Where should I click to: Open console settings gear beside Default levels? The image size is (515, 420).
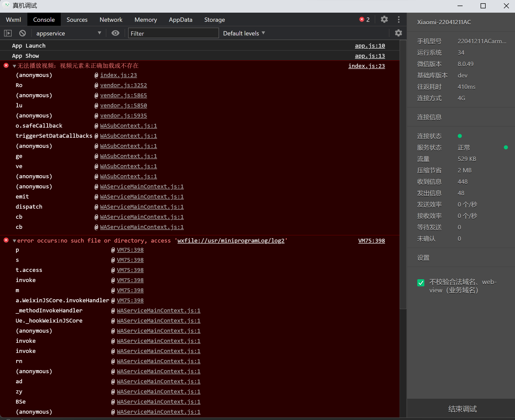pos(398,33)
